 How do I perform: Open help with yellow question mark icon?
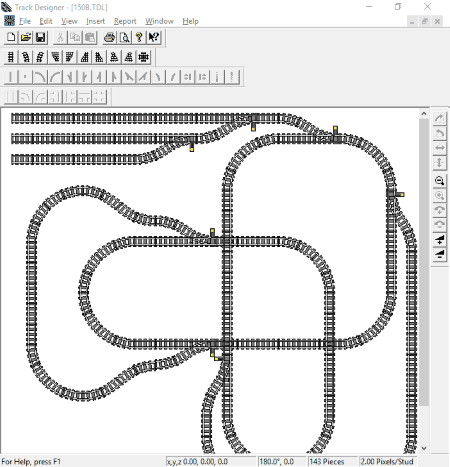point(139,37)
